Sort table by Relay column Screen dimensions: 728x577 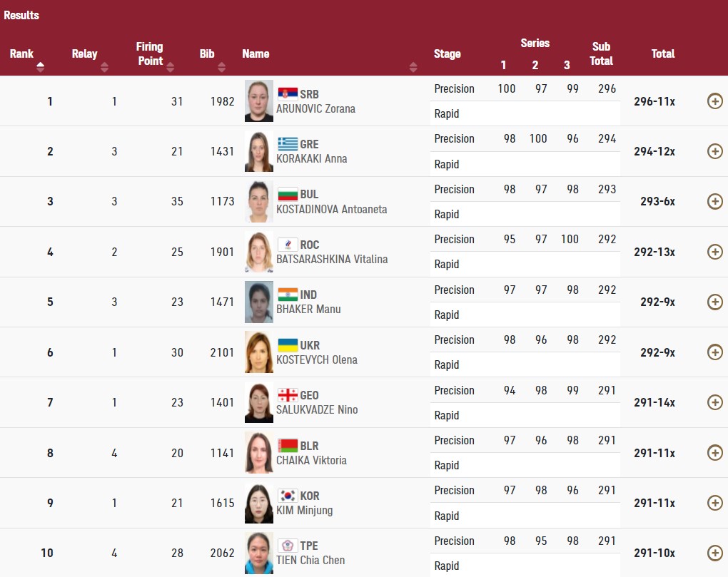[105, 67]
